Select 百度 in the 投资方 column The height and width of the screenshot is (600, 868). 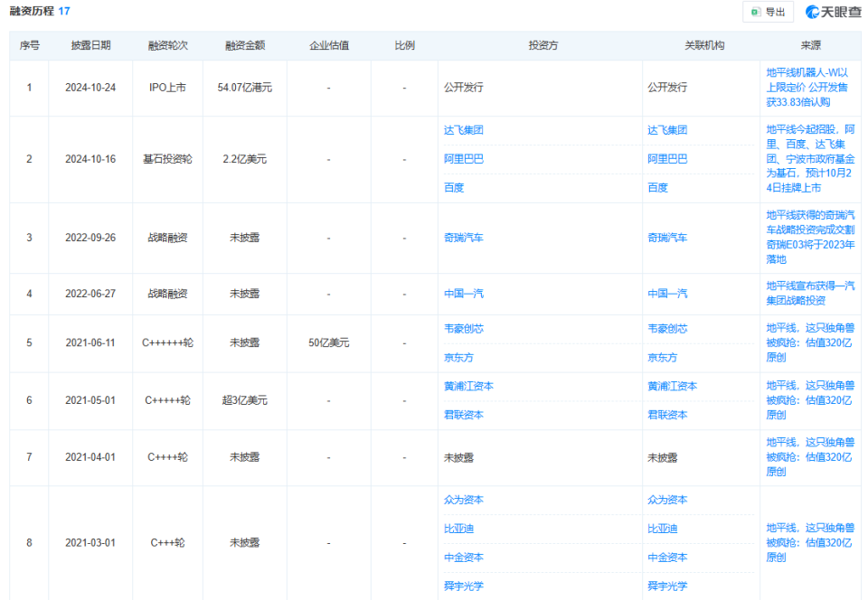click(x=454, y=188)
